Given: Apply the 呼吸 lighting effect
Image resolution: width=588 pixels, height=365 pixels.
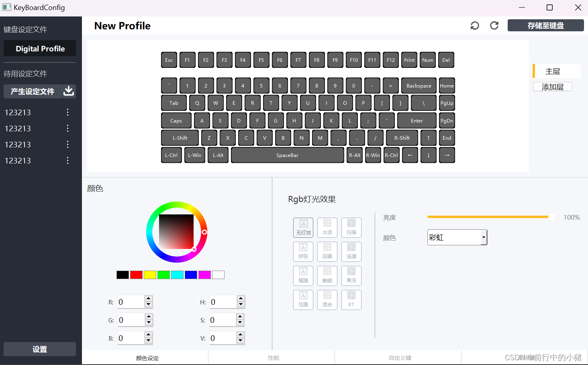Looking at the screenshot, I should coord(303,252).
